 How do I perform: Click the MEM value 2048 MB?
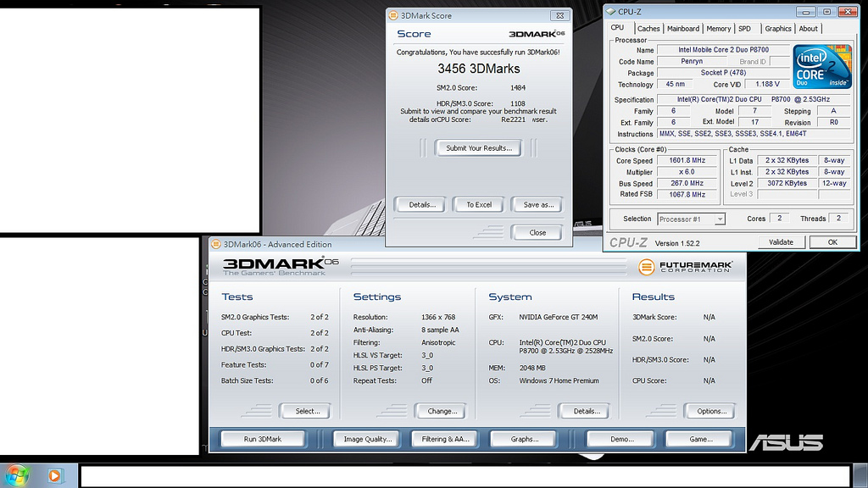[x=532, y=368]
